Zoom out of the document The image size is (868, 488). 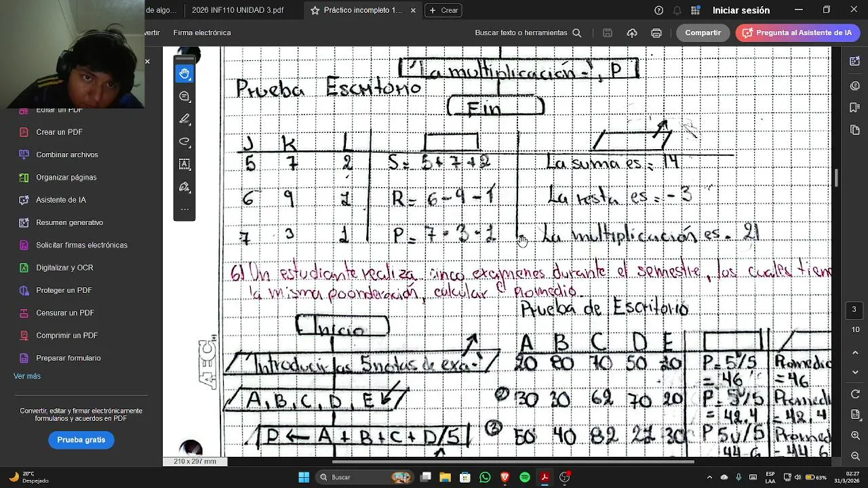(x=855, y=456)
